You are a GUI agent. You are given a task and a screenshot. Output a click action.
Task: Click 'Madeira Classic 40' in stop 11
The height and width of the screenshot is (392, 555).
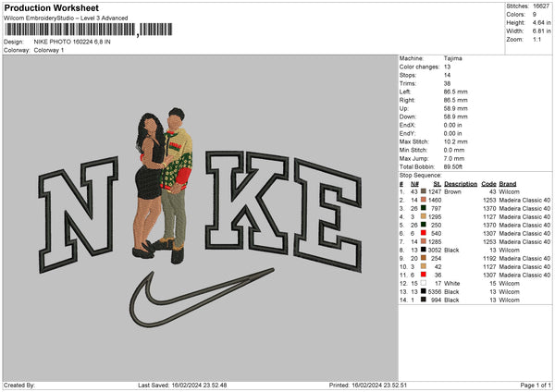point(524,276)
